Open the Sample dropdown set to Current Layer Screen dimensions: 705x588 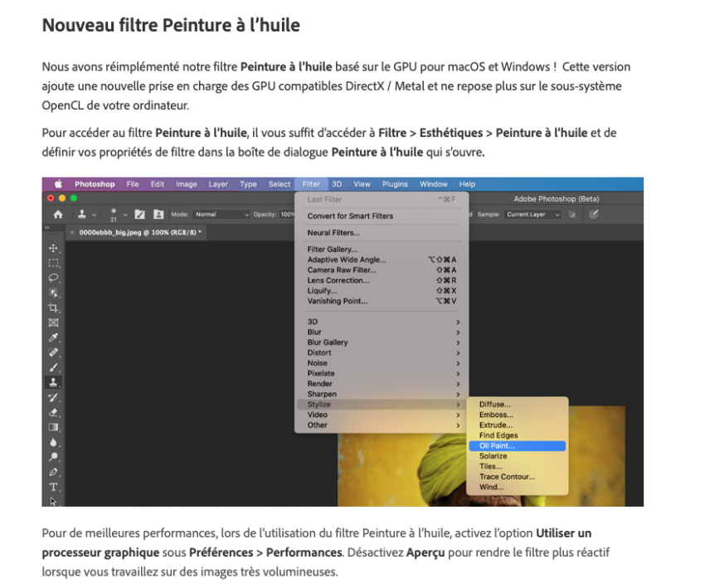coord(532,215)
